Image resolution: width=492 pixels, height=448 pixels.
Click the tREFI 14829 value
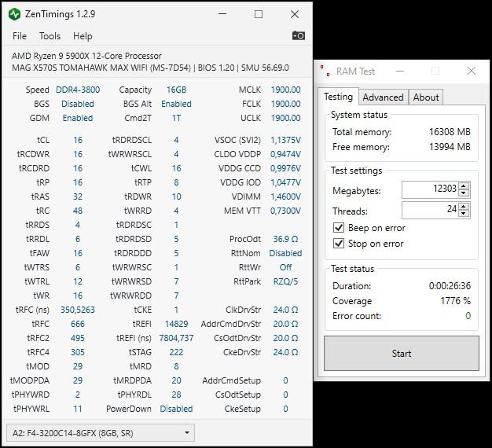(176, 324)
